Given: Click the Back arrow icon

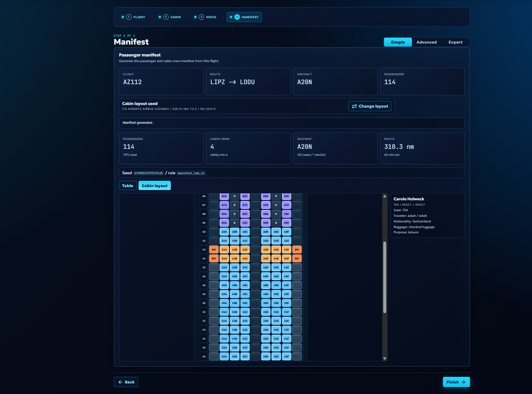Looking at the screenshot, I should click(120, 382).
